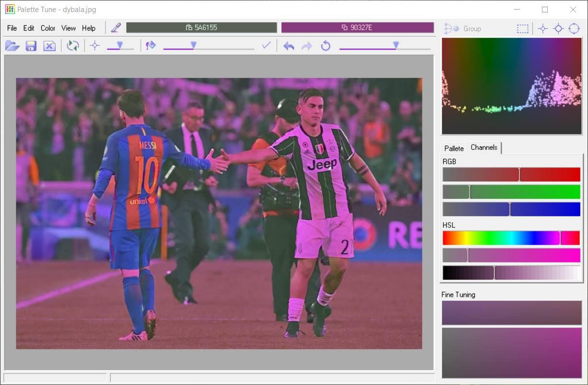Open the Color menu

(x=48, y=28)
